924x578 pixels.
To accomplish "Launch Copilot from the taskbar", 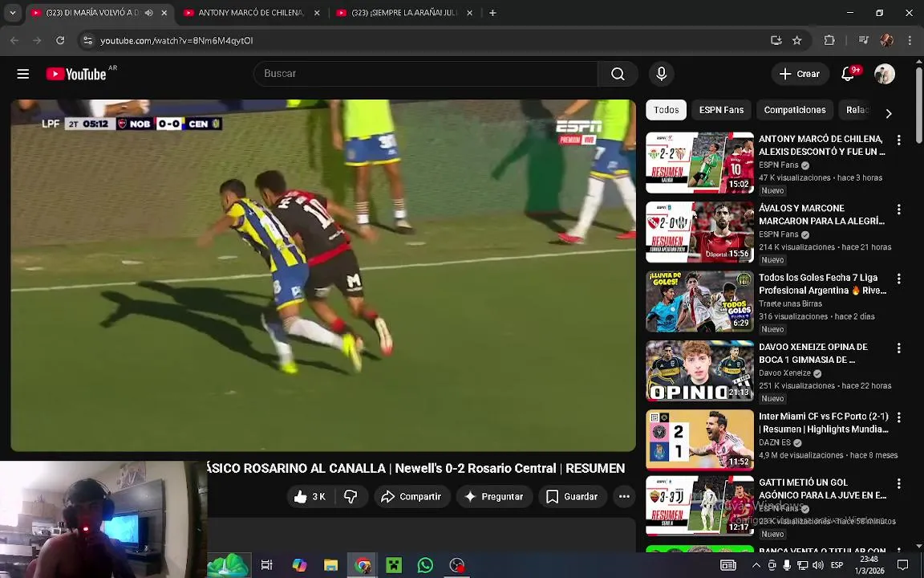I will click(299, 565).
